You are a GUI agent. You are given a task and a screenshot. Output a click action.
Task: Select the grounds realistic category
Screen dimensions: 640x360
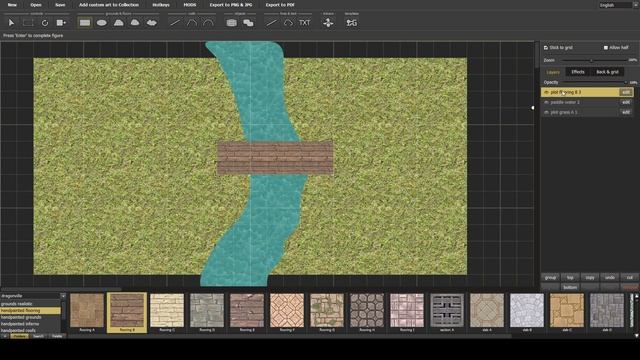point(30,304)
